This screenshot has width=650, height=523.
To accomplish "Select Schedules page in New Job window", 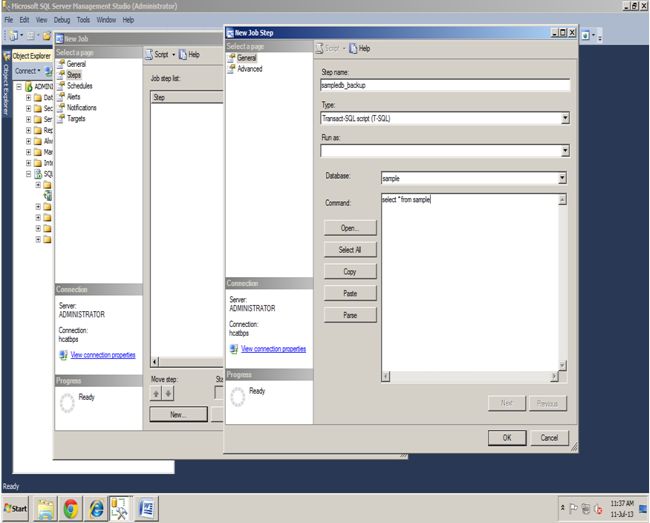I will [80, 86].
